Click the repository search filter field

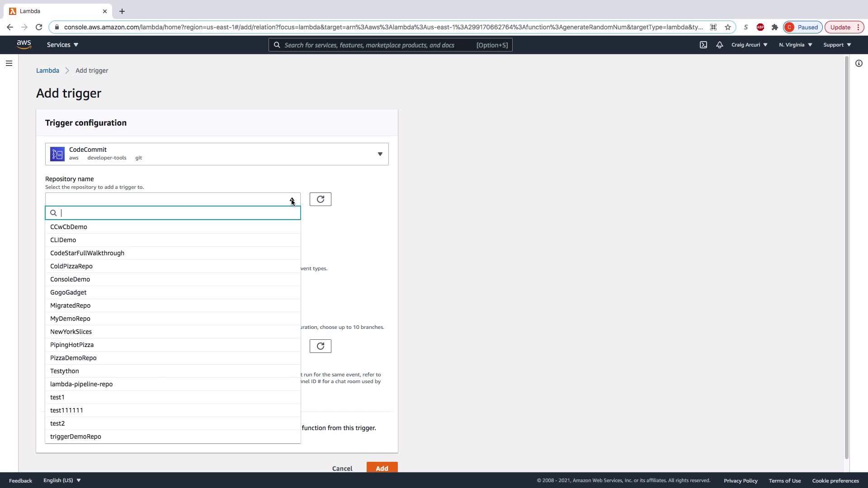[176, 213]
